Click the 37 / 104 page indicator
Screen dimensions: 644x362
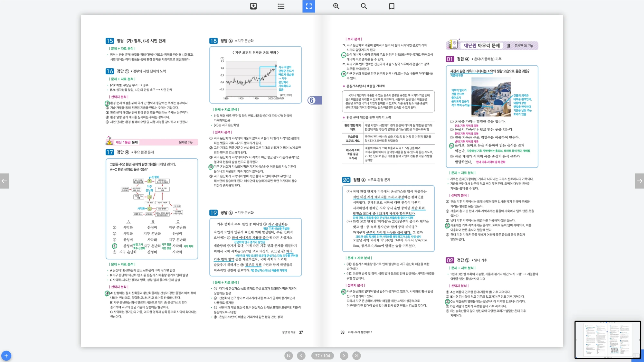point(322,356)
